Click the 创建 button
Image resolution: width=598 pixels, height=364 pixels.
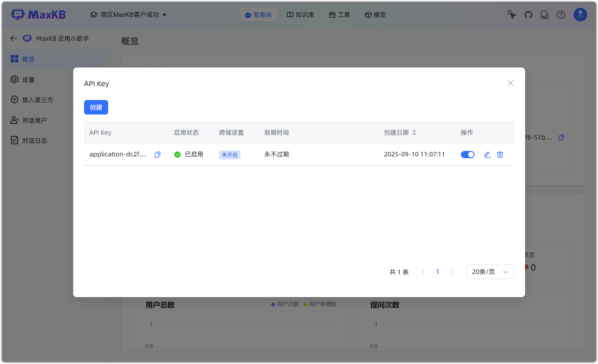click(x=96, y=107)
